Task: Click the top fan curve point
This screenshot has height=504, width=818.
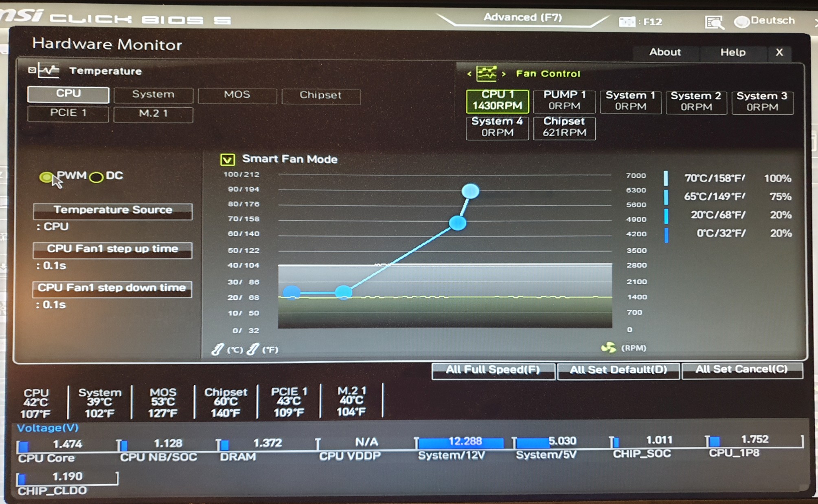Action: pos(470,191)
